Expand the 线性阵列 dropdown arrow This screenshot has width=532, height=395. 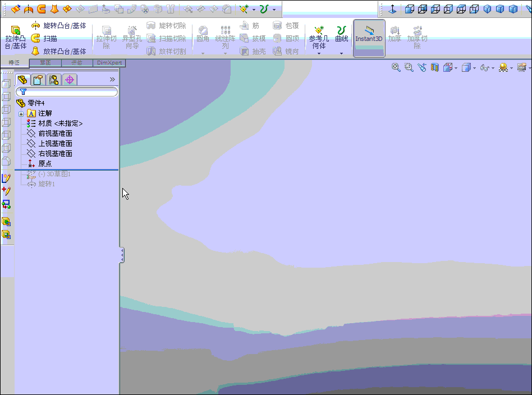(x=225, y=54)
